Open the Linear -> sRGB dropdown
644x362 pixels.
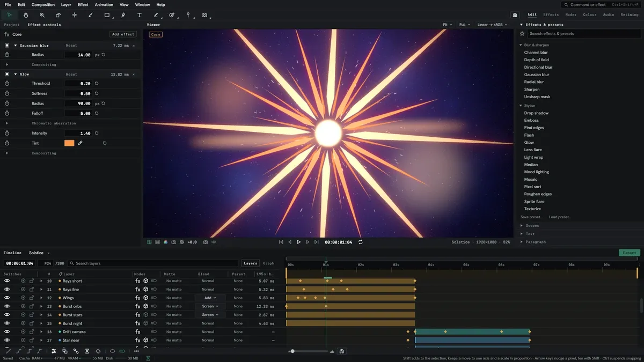point(492,25)
